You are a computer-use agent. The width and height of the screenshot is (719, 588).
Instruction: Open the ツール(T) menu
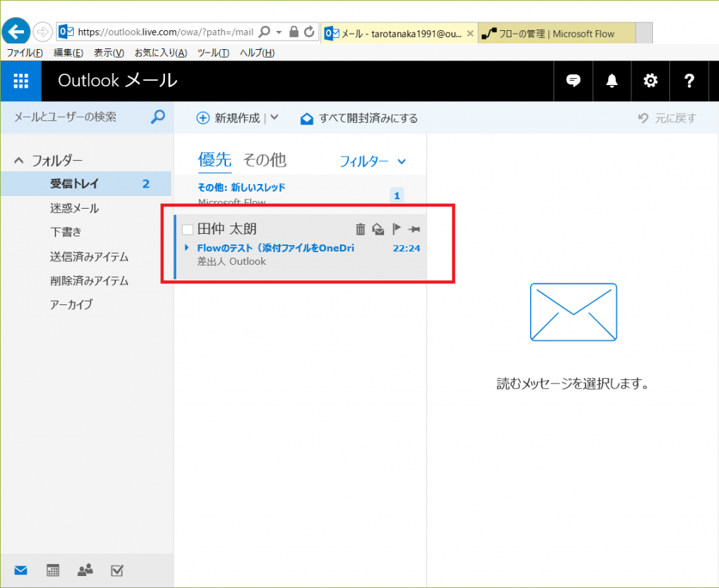[x=213, y=53]
